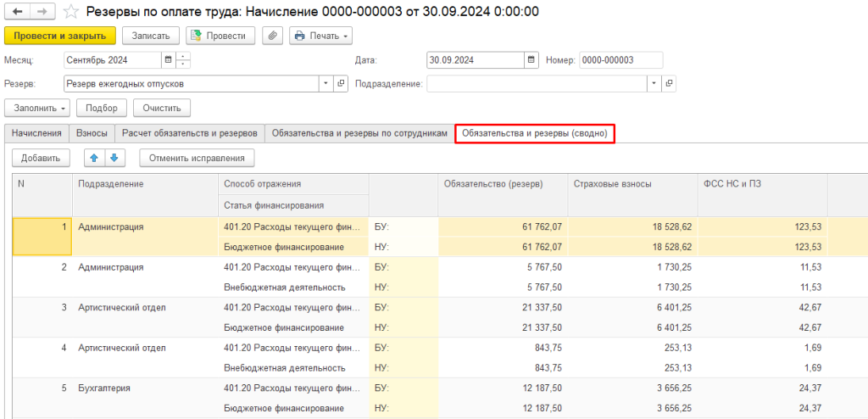Screen dimensions: 868x419
Task: Open attached files via paperclip icon
Action: click(272, 36)
